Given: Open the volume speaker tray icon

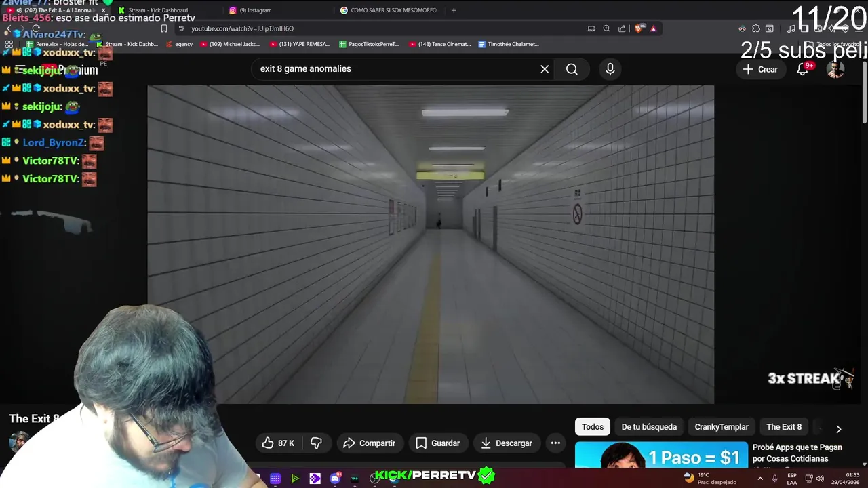Looking at the screenshot, I should pyautogui.click(x=820, y=479).
